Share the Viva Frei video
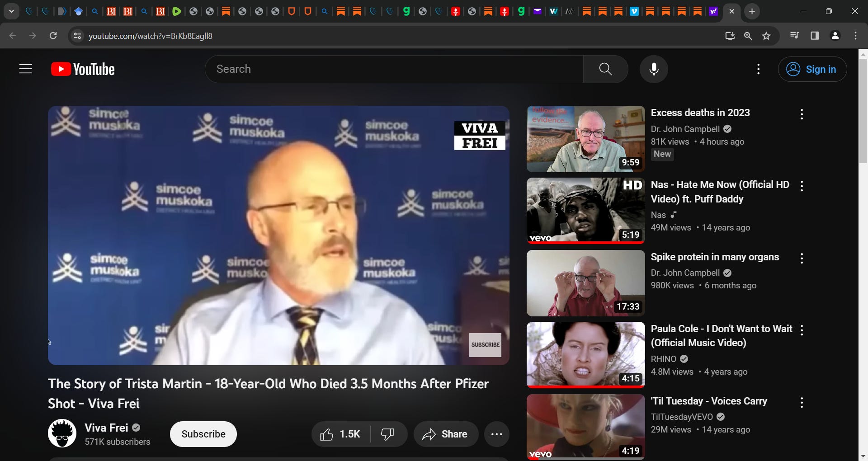This screenshot has height=461, width=868. [446, 434]
